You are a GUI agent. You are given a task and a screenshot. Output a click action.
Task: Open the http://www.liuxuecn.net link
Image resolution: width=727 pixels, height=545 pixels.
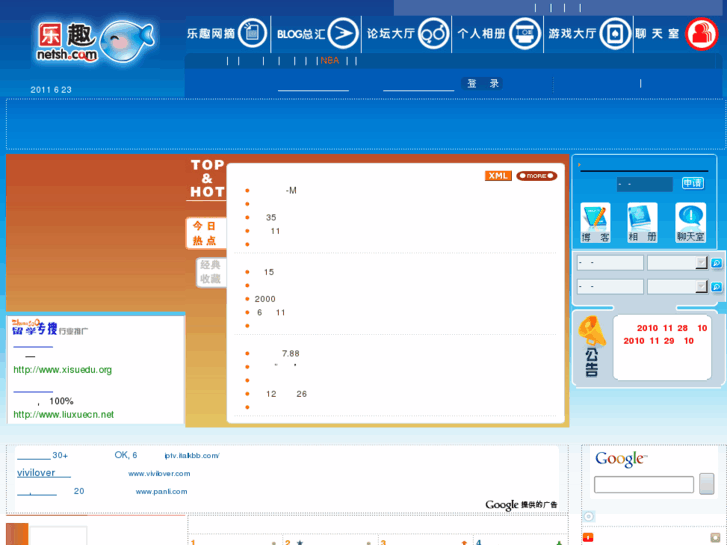64,415
